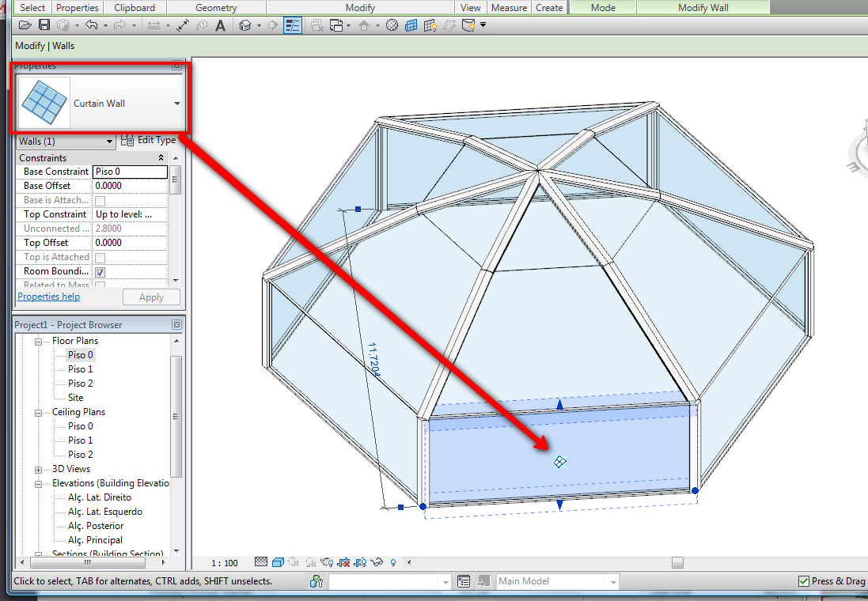
Task: Select the Measure Between Two References tool
Action: pos(154,25)
